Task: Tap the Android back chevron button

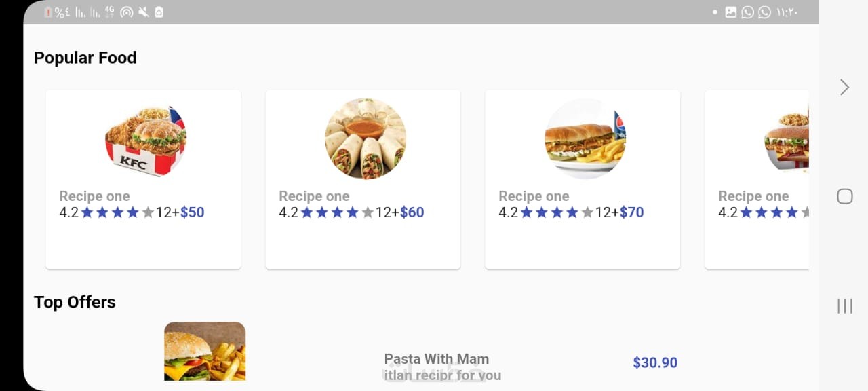Action: click(844, 88)
